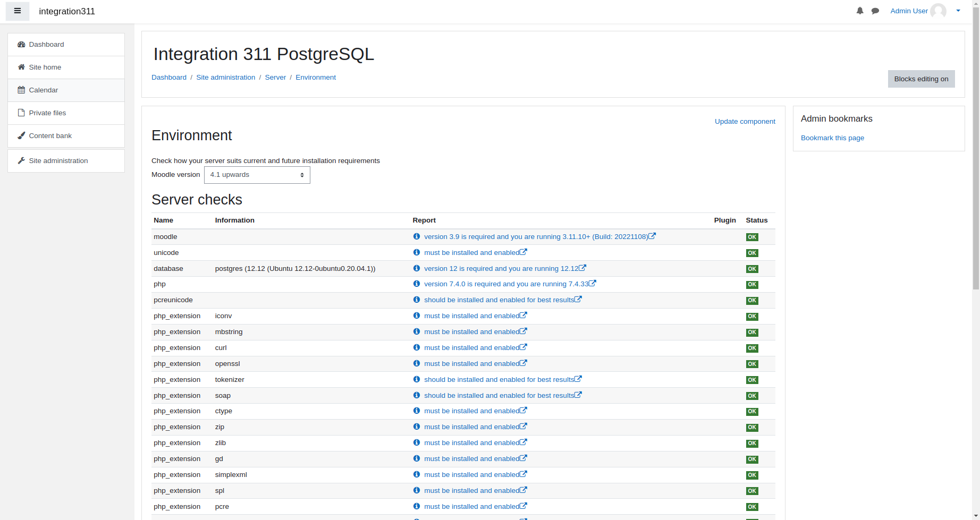Click Dashboard in the breadcrumb
The width and height of the screenshot is (980, 520).
(169, 78)
